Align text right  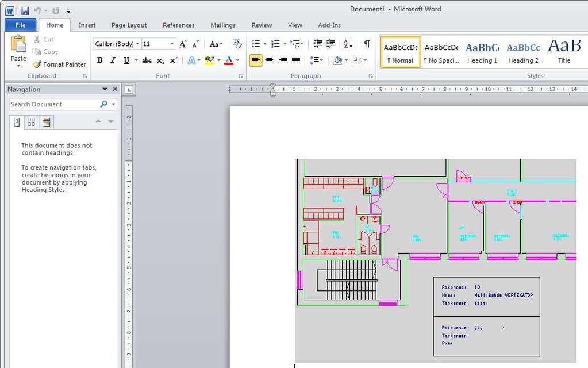(283, 60)
